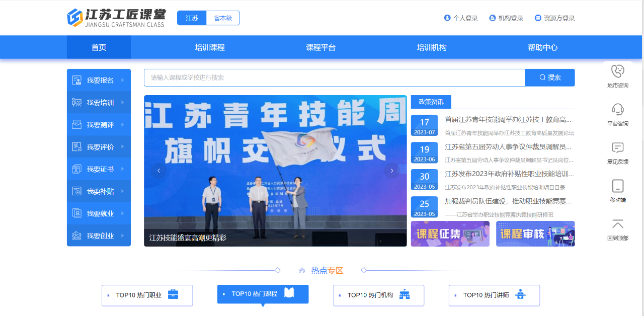Open the 培训机构 menu item
The width and height of the screenshot is (644, 316).
coord(432,47)
